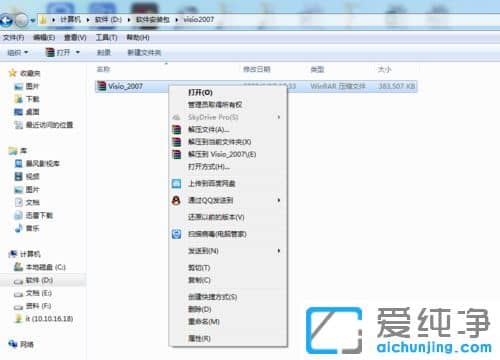Choose 创建快捷方式(S) in context menu
The width and height of the screenshot is (500, 360).
[x=228, y=297]
